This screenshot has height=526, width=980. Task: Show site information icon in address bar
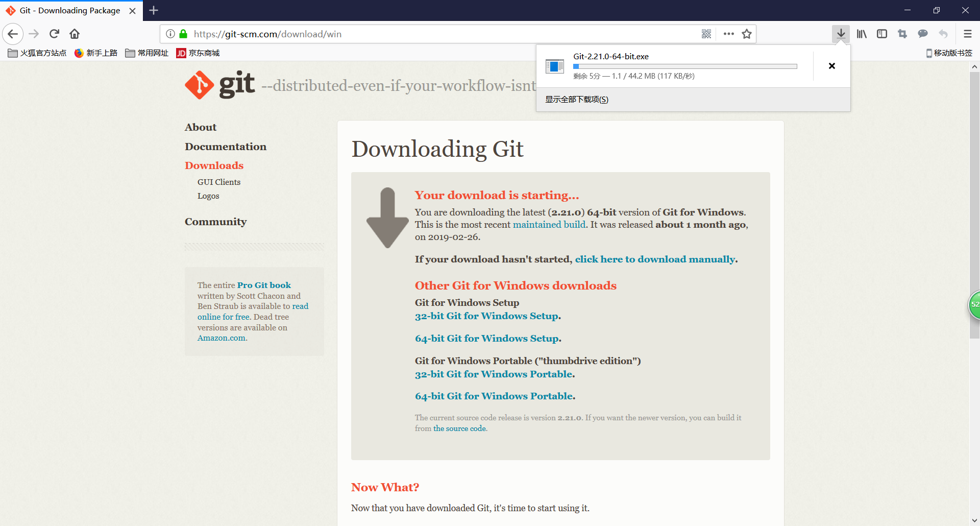tap(170, 34)
